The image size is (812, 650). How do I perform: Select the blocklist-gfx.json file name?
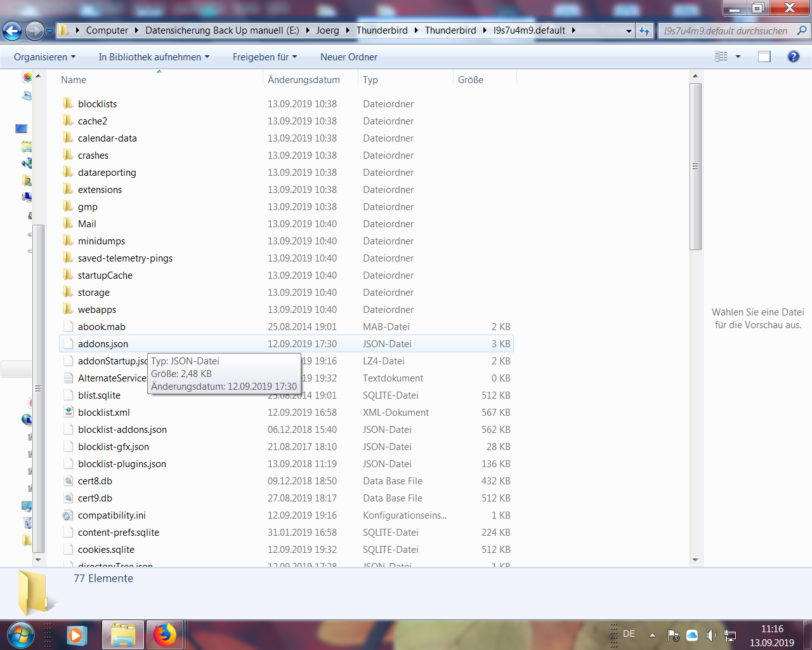114,446
